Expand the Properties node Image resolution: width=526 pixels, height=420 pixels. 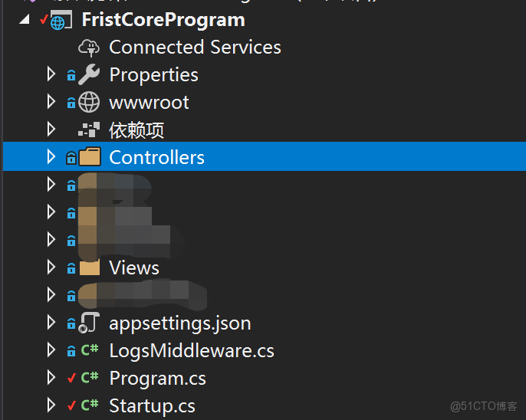point(51,75)
